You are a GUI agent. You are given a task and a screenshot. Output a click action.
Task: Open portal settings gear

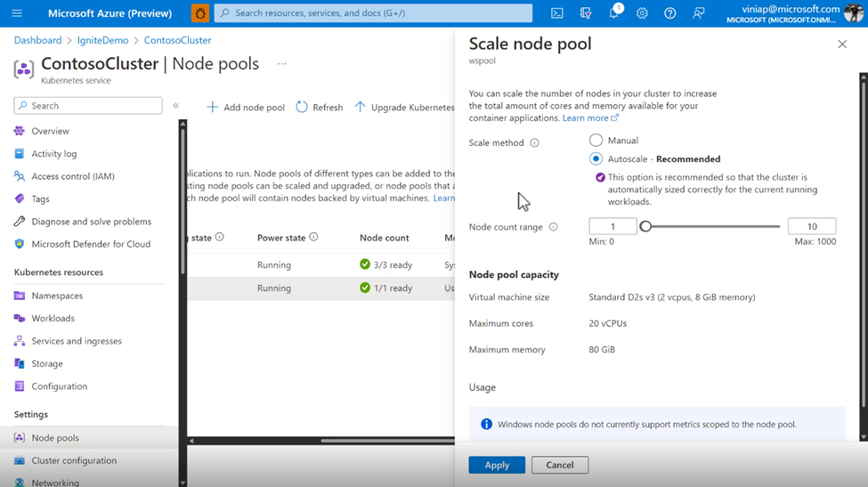(642, 12)
